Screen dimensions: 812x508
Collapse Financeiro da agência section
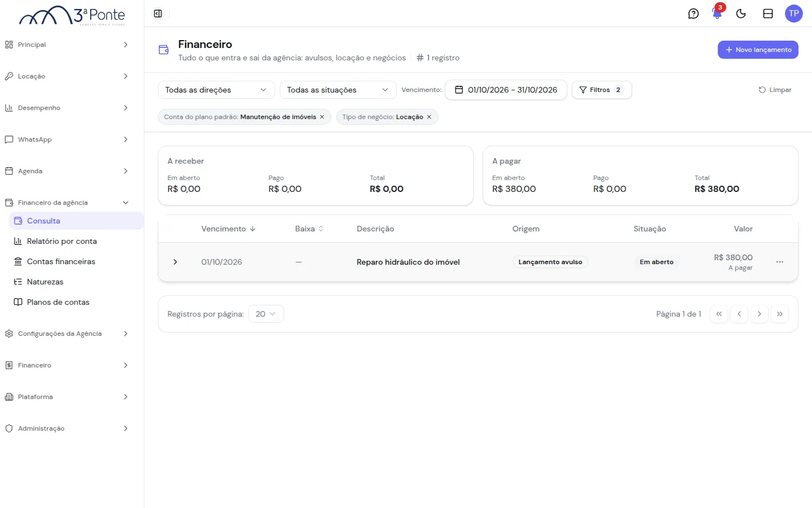67,203
